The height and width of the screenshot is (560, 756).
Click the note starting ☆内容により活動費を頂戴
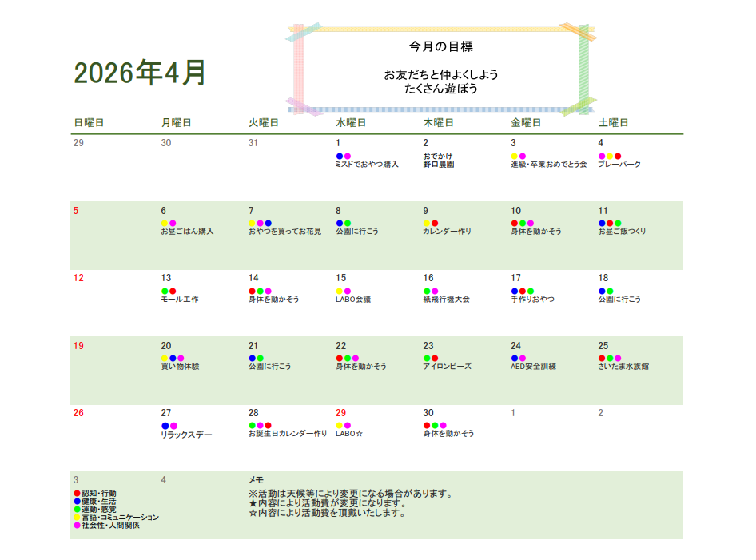(328, 513)
